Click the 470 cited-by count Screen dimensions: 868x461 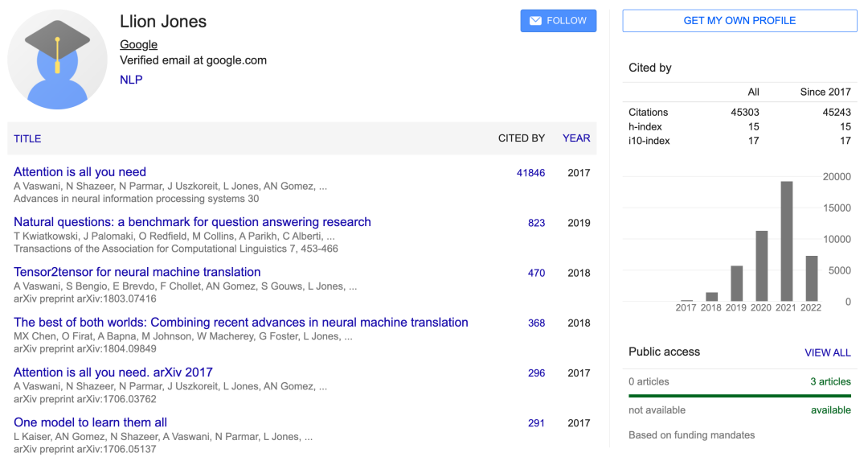pos(536,273)
